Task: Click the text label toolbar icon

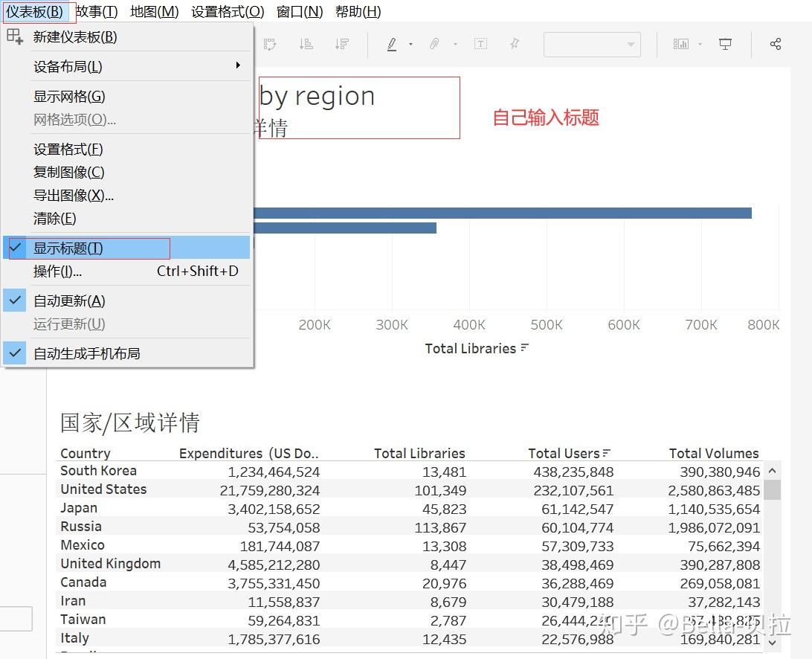Action: pyautogui.click(x=480, y=44)
